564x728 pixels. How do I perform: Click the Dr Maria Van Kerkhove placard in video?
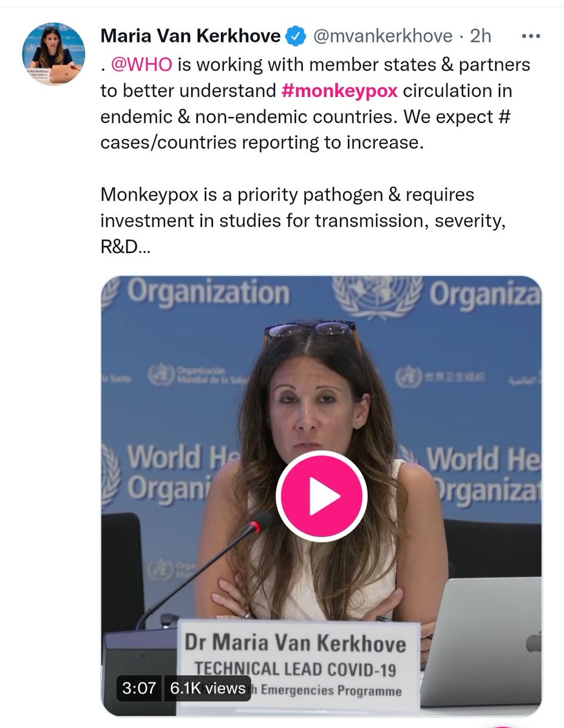[x=298, y=666]
